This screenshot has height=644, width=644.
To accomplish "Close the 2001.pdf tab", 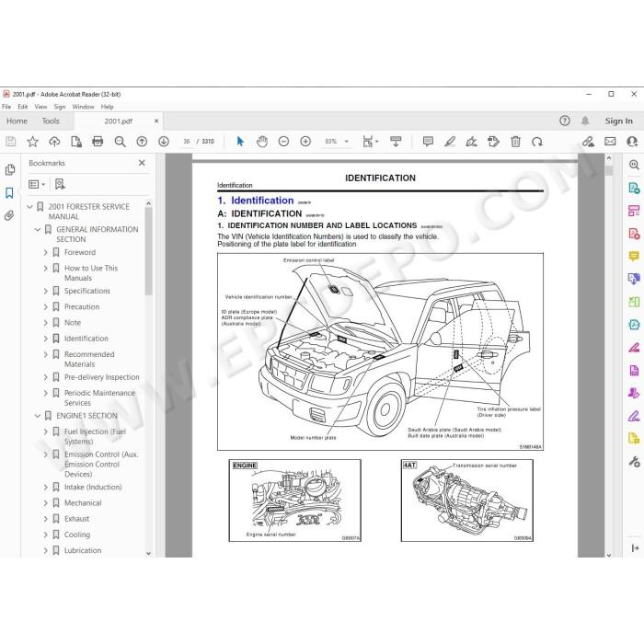I will click(x=156, y=121).
